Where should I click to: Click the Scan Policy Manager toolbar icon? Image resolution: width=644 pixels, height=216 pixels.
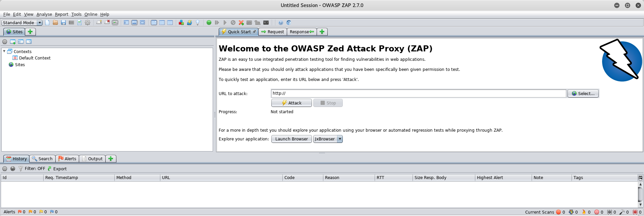[249, 23]
